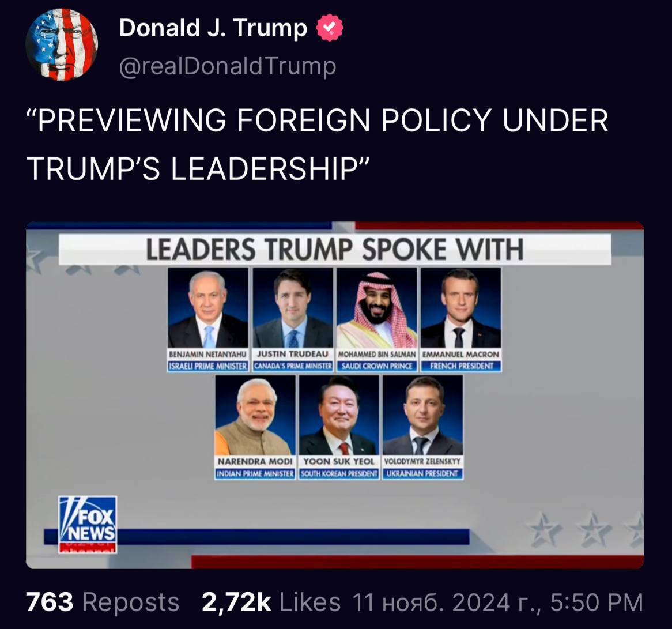Click the 'French President' caption label
Viewport: 672px width, 629px height.
461,366
